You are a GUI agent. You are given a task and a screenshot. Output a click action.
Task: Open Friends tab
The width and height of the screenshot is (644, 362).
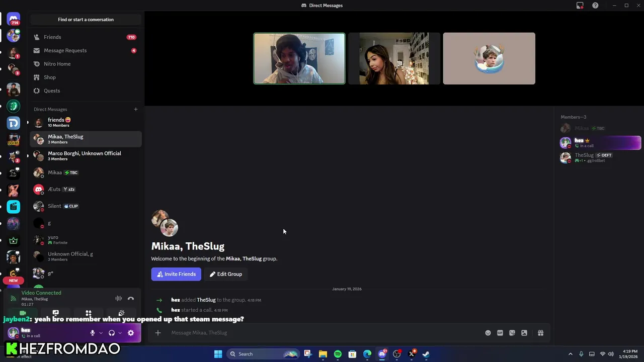point(86,37)
